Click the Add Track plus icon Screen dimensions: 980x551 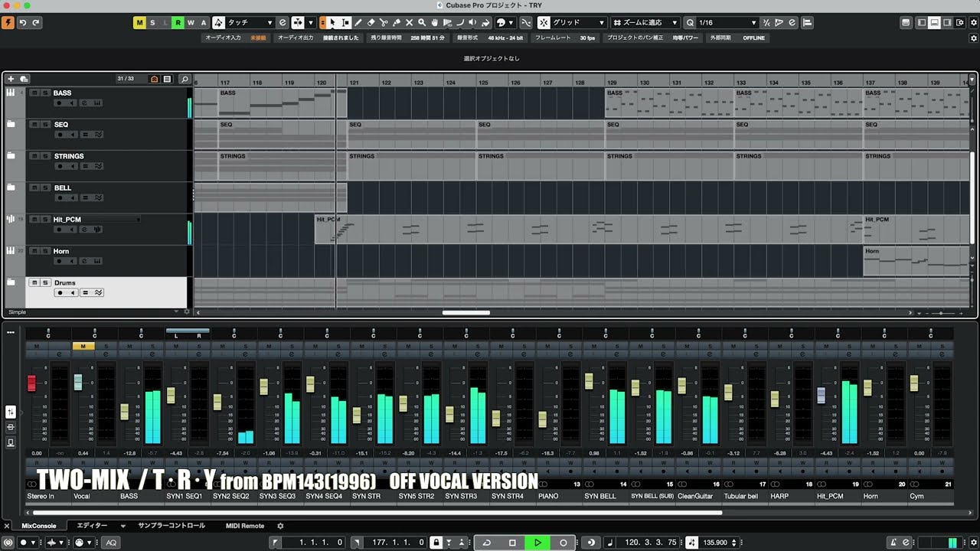(11, 79)
